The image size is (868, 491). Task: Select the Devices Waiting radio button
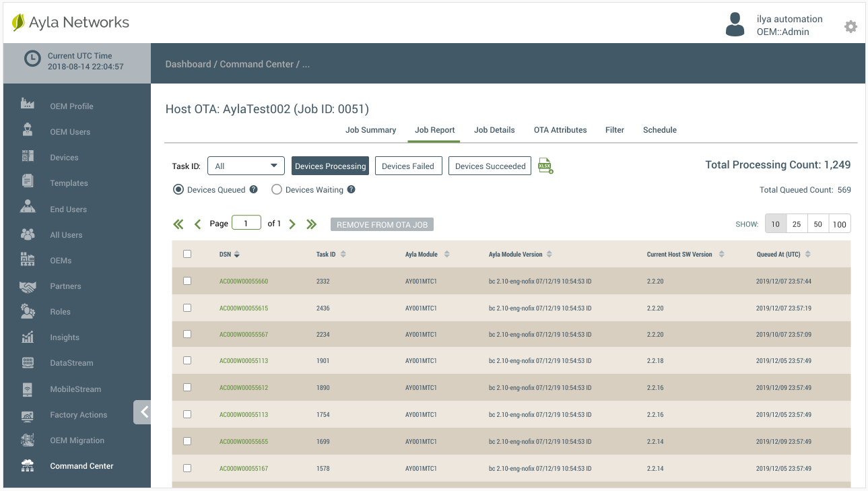pyautogui.click(x=276, y=190)
